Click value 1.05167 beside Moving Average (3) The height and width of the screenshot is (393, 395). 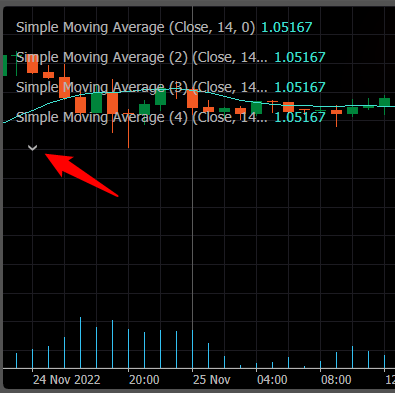(300, 87)
